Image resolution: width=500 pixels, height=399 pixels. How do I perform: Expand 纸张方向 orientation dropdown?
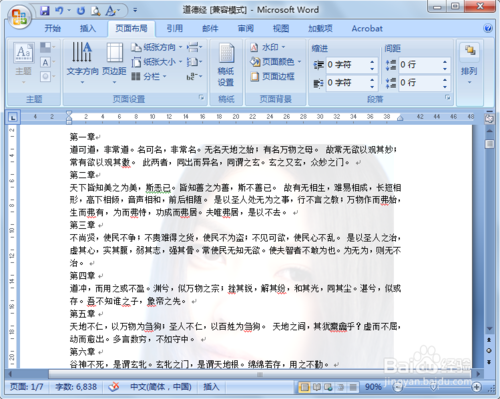tap(180, 47)
